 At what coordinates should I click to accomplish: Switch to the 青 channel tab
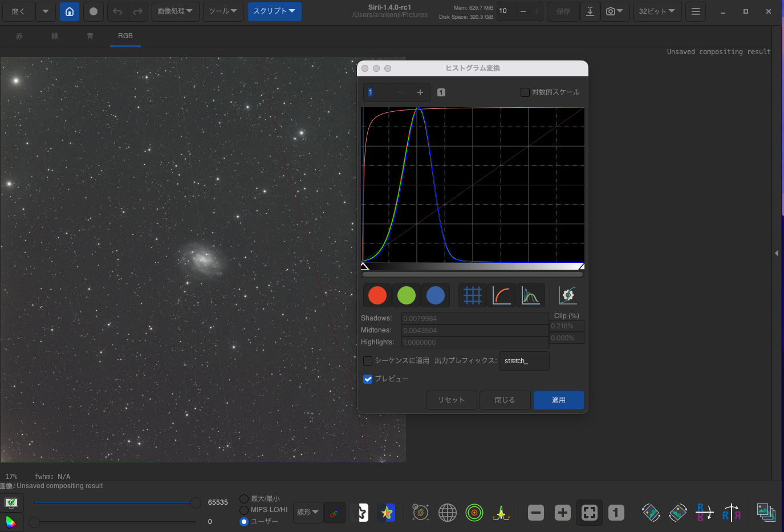[x=90, y=36]
